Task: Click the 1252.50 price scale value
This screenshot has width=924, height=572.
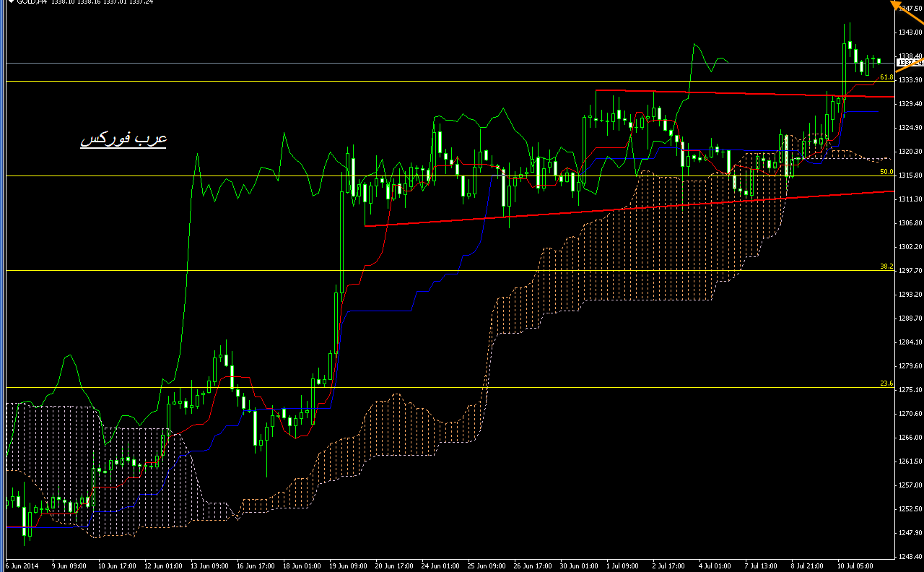Action: (x=910, y=508)
